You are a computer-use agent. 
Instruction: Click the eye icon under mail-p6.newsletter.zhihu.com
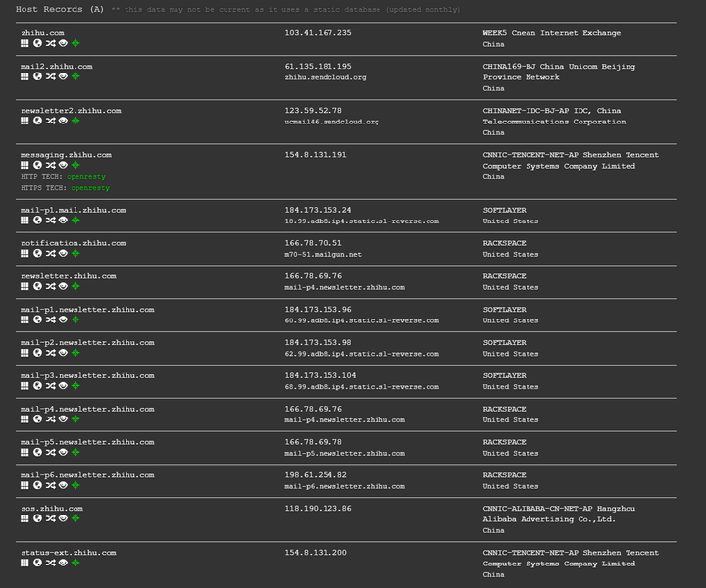[63, 485]
